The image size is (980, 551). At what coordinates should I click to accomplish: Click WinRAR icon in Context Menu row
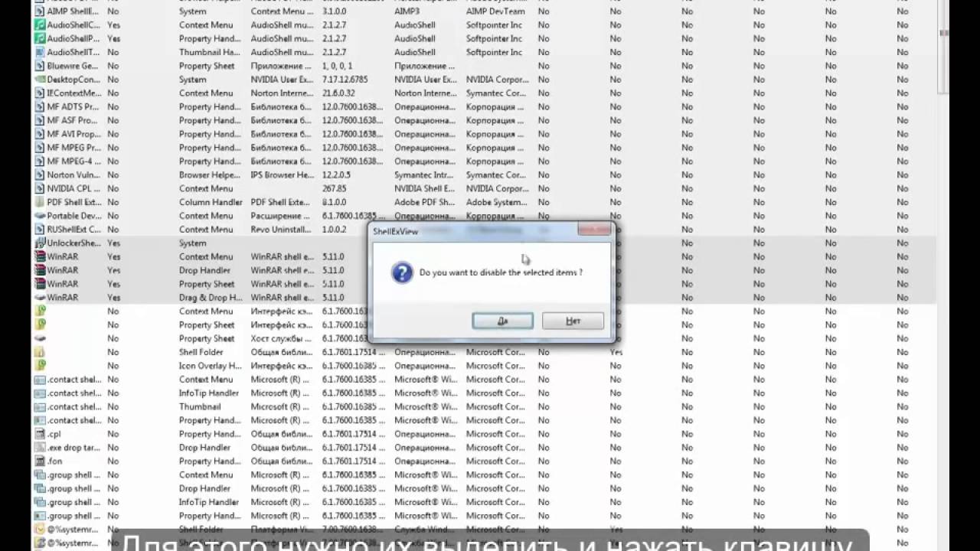click(40, 257)
